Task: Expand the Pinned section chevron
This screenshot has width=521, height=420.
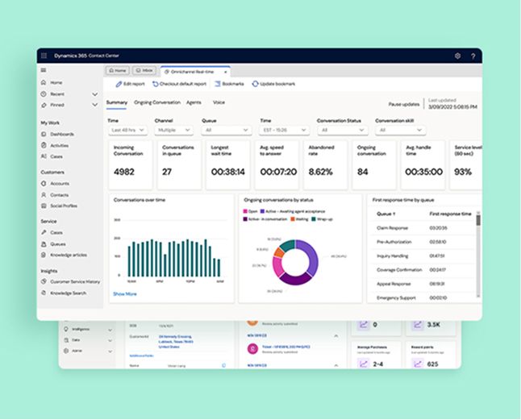Action: point(94,105)
